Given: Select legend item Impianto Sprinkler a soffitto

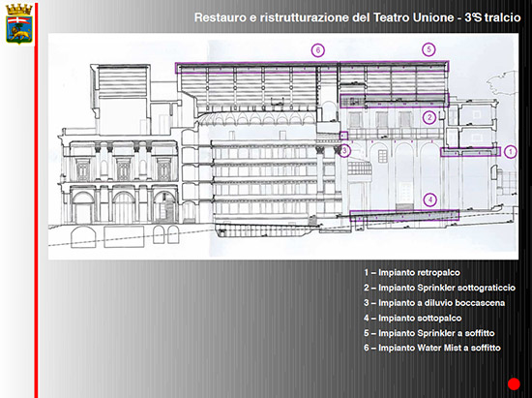Looking at the screenshot, I should pos(429,333).
